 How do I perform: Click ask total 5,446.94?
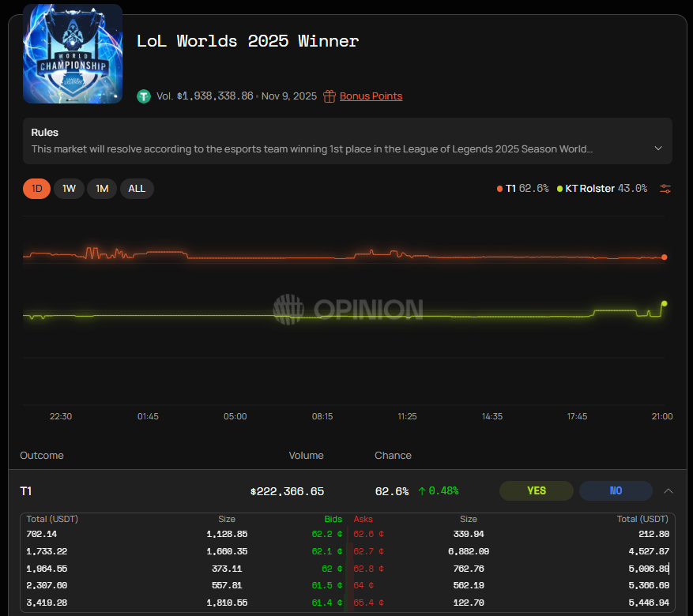coord(649,603)
